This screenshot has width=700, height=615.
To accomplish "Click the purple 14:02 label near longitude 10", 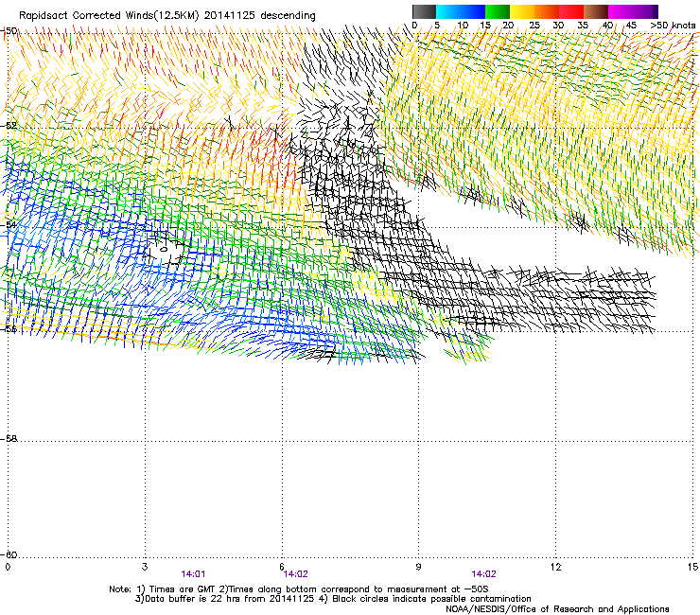I will pos(484,574).
